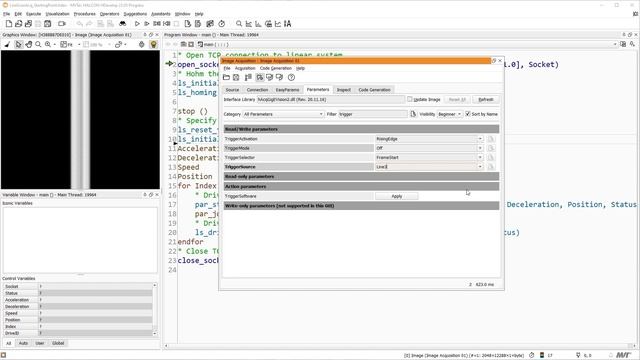
Task: Select the Auto tab in Variable Window
Action: [23, 343]
